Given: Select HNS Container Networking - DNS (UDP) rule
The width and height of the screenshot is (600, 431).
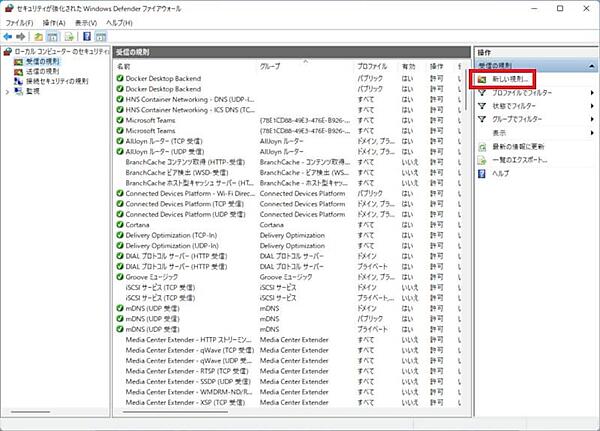Looking at the screenshot, I should (x=190, y=100).
